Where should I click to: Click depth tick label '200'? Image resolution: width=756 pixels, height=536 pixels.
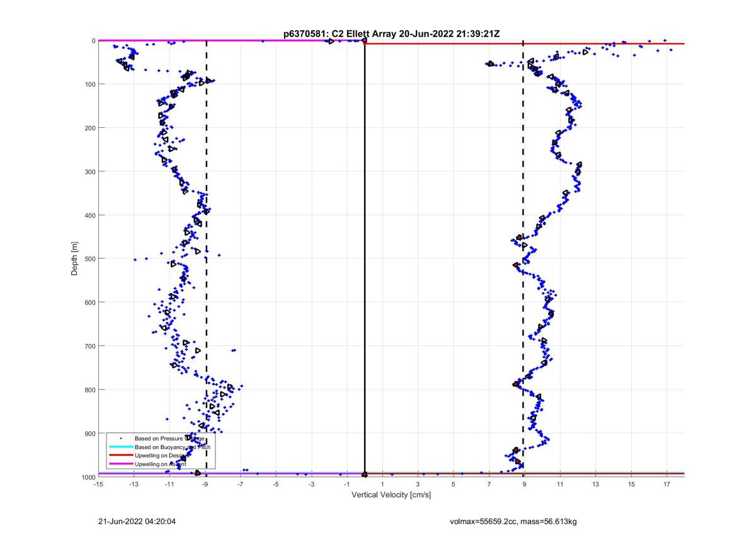[89, 128]
